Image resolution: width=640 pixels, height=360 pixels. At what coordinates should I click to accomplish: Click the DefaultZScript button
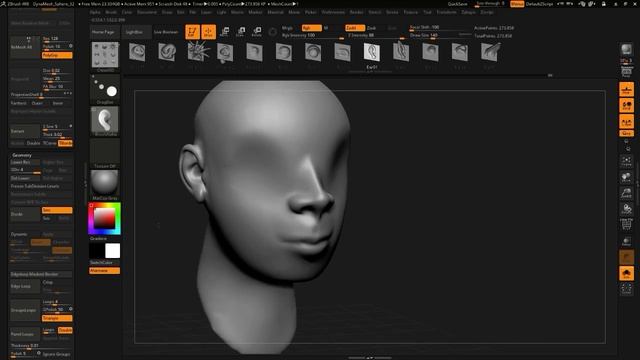click(539, 4)
